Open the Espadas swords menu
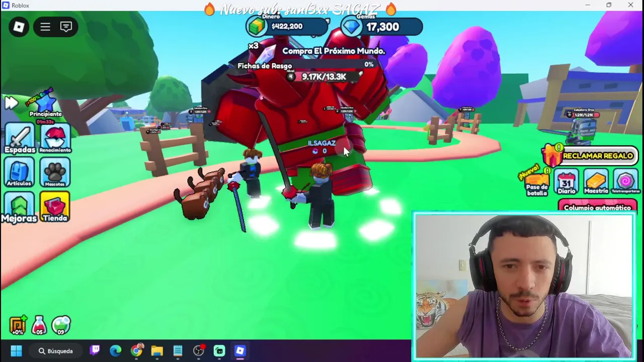Viewport: 644px width, 362px height. (x=20, y=138)
